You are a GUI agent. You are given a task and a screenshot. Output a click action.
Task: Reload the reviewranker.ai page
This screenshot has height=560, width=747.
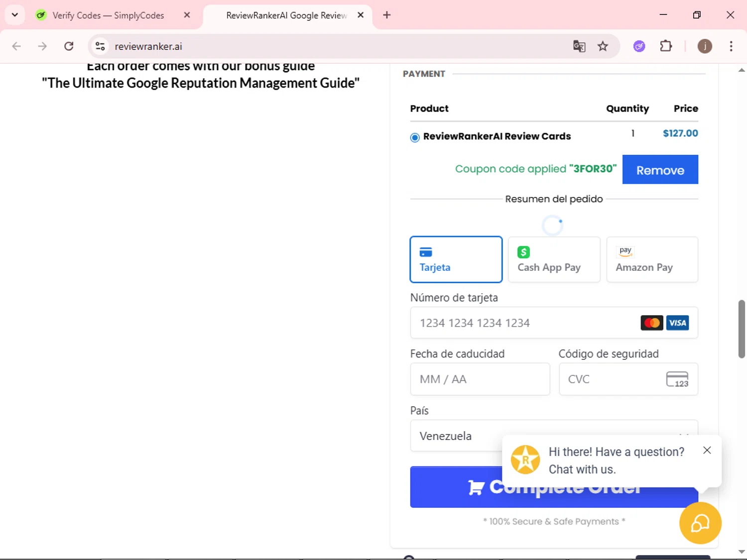click(69, 46)
